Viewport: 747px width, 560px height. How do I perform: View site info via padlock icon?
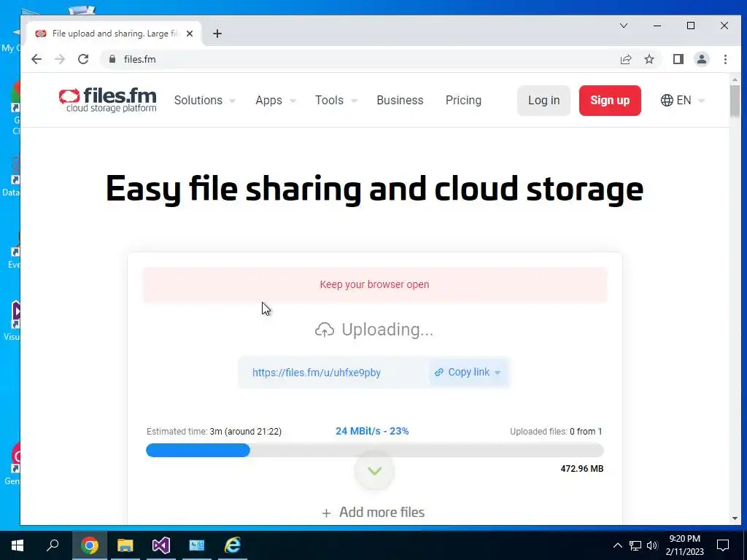coord(112,59)
